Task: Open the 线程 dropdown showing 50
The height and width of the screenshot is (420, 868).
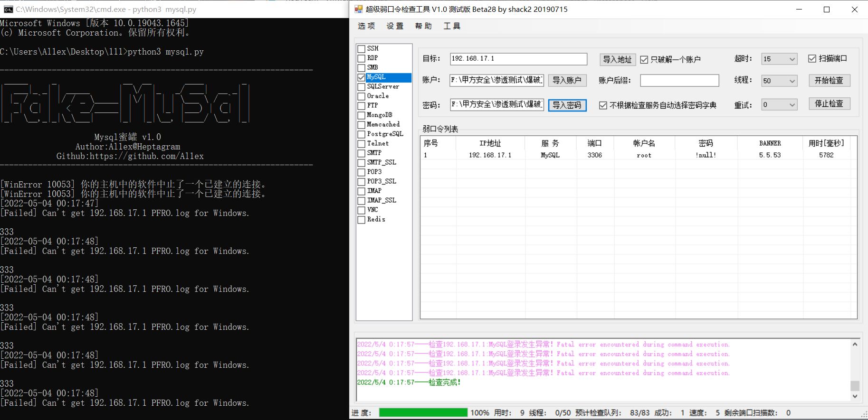Action: click(779, 81)
